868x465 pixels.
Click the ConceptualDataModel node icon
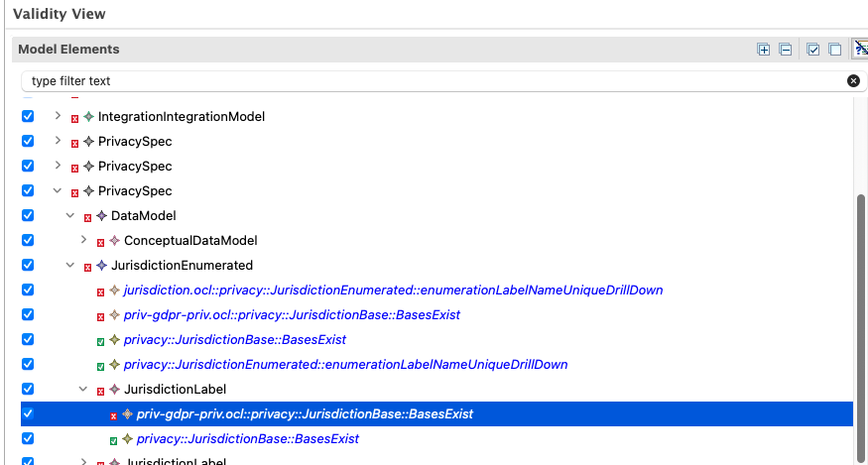point(115,240)
